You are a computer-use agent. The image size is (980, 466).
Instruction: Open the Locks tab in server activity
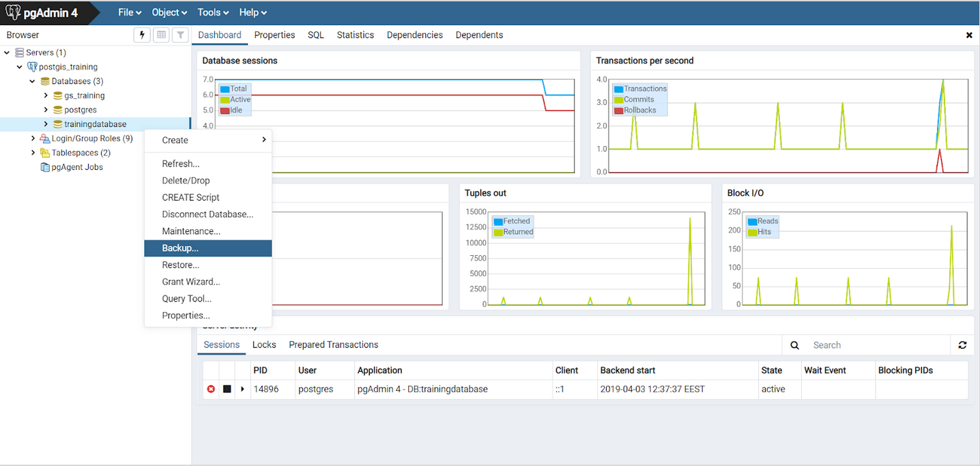coord(264,345)
